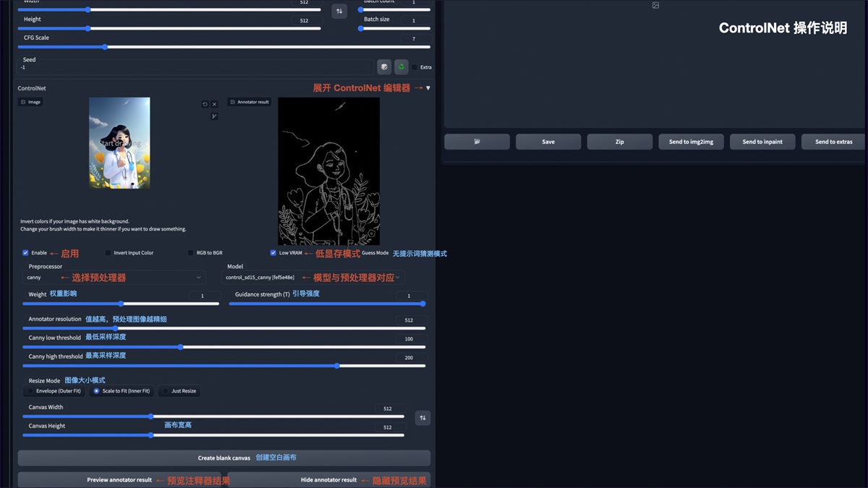Click the image icon on the Annotator result tab
868x488 pixels.
pyautogui.click(x=233, y=102)
